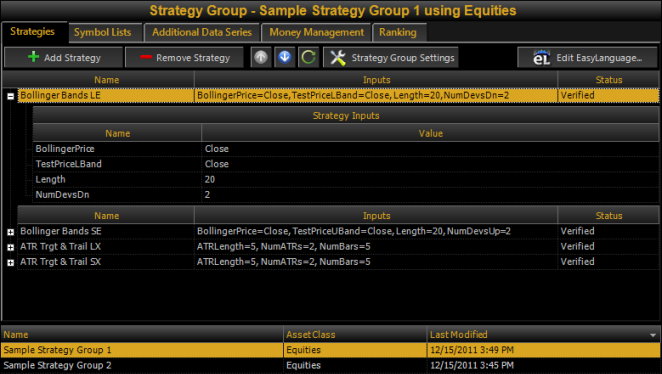The height and width of the screenshot is (374, 662).
Task: Click Equities cell for Sample Strategy Group 2
Action: click(x=355, y=365)
